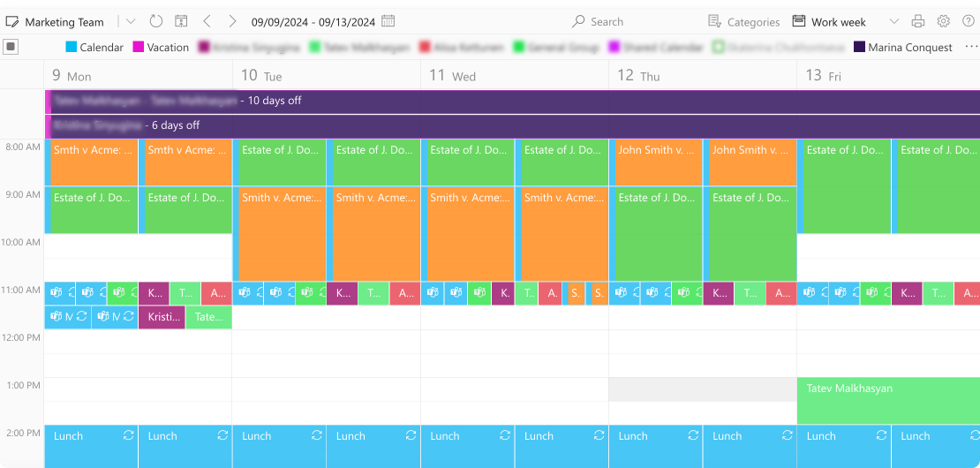Toggle Shared Calendar in legend
Viewport: 980px width, 468px height.
pos(656,47)
